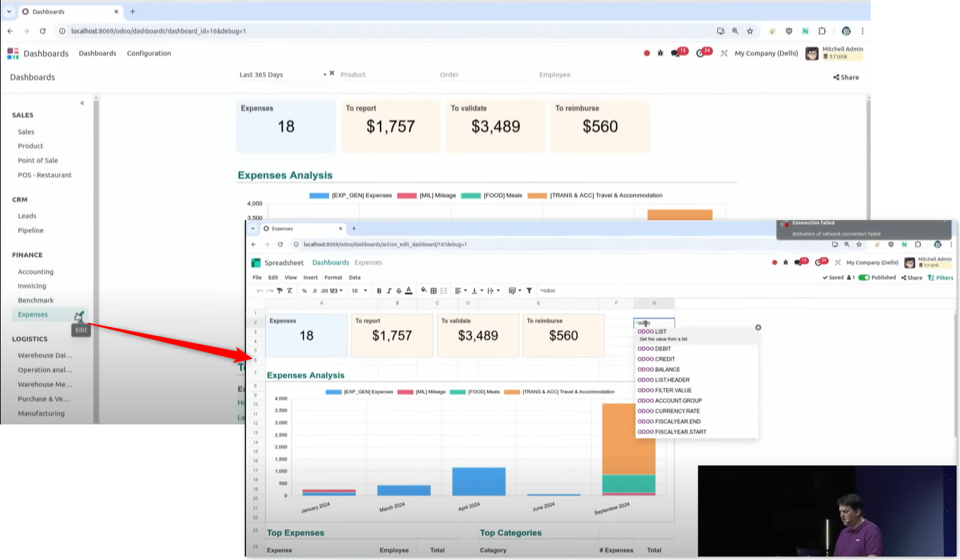
Task: Click the Borders icon in the spreadsheet toolbar
Action: click(434, 291)
